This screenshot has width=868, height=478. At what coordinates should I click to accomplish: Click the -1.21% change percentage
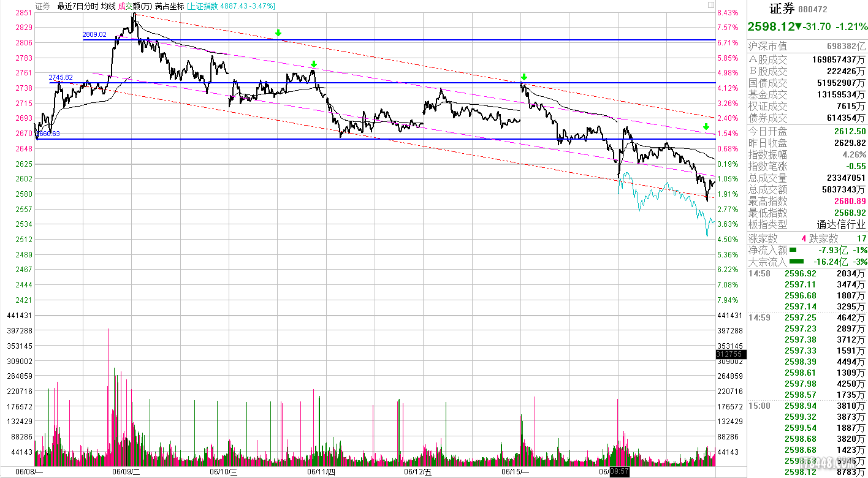tap(851, 26)
